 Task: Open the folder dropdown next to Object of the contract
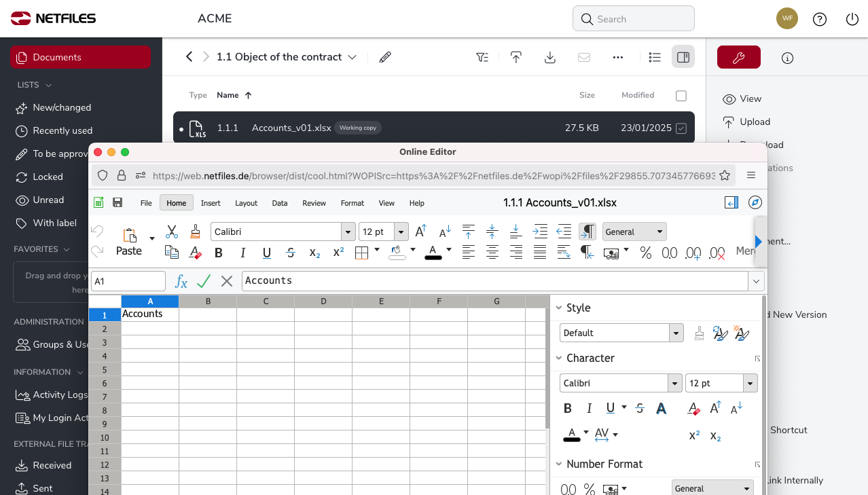coord(352,57)
